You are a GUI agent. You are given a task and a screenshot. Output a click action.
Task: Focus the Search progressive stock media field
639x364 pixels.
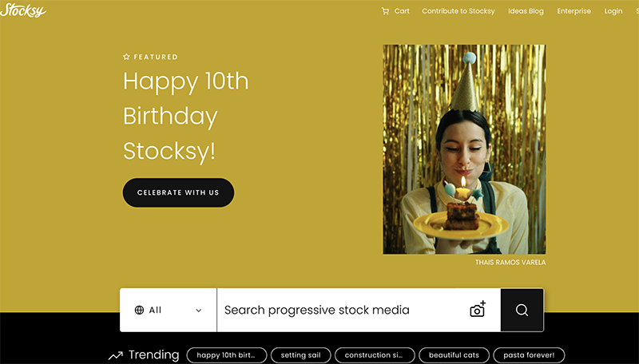click(336, 310)
